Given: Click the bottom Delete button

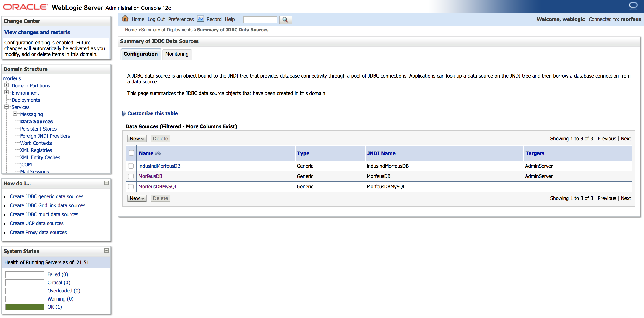Looking at the screenshot, I should tap(161, 198).
